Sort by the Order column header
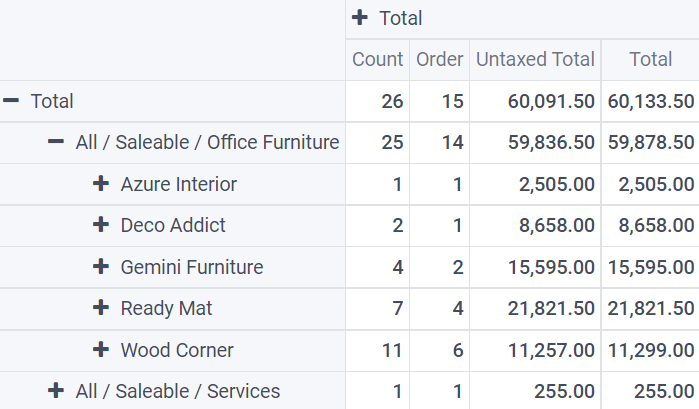 pos(439,60)
